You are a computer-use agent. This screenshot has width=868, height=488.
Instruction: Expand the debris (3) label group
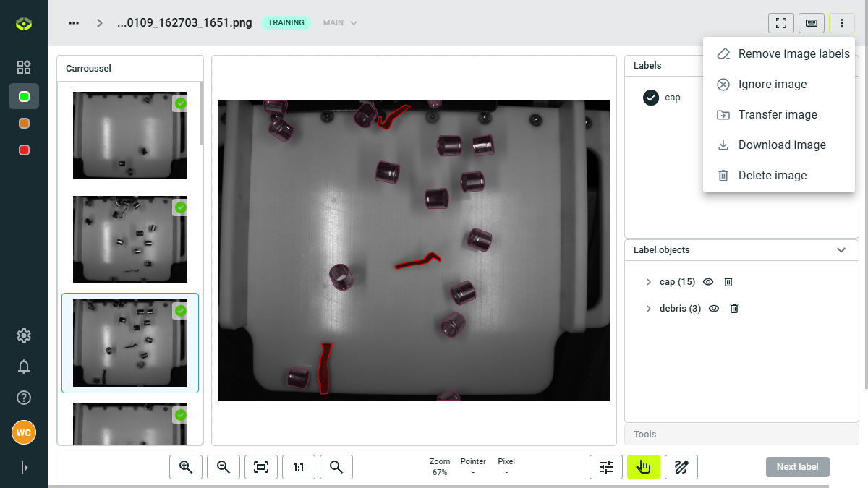click(649, 309)
